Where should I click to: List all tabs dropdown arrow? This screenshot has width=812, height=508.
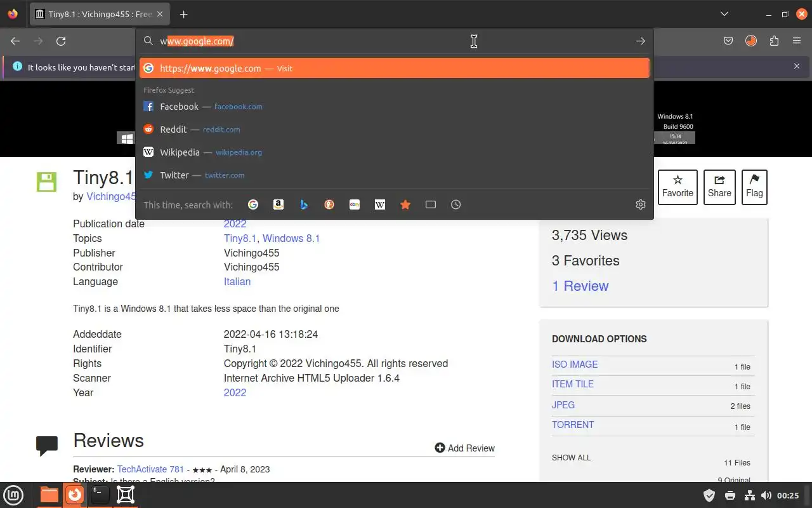tap(724, 14)
